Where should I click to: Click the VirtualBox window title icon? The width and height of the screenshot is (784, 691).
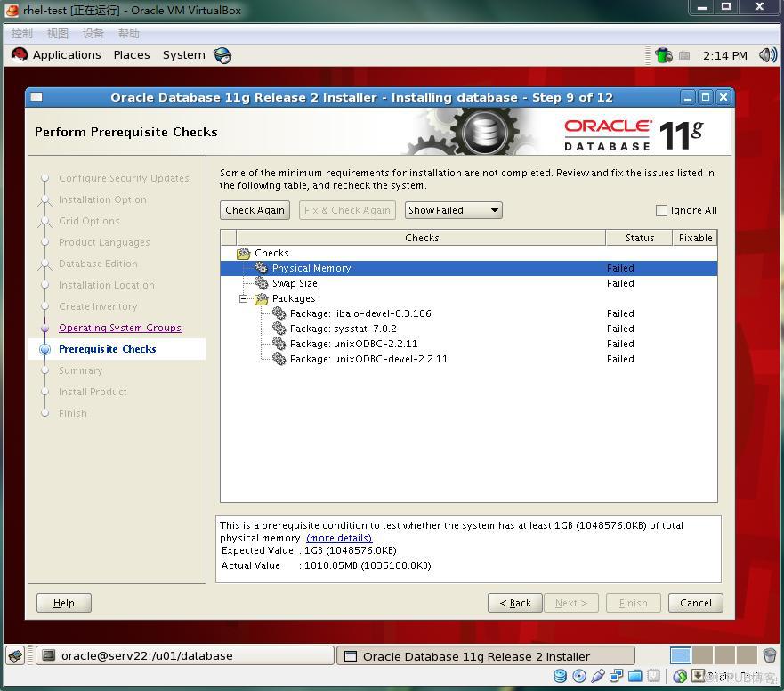pyautogui.click(x=12, y=10)
